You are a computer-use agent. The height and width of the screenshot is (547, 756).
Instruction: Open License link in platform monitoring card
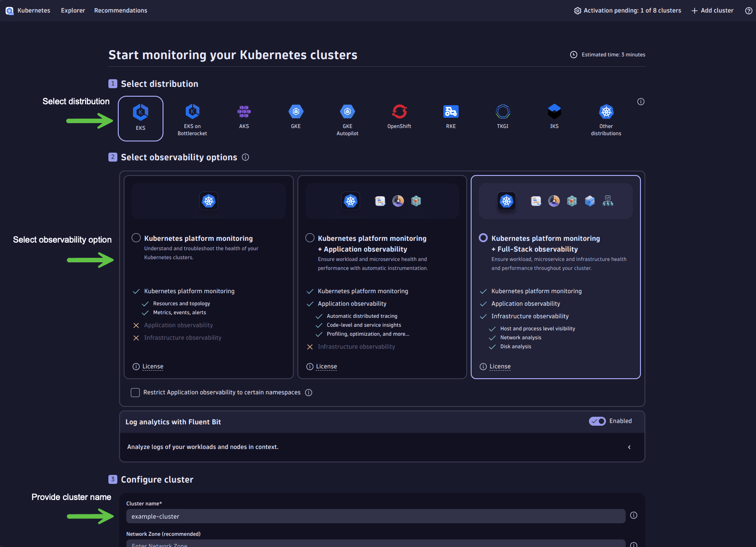(x=153, y=367)
